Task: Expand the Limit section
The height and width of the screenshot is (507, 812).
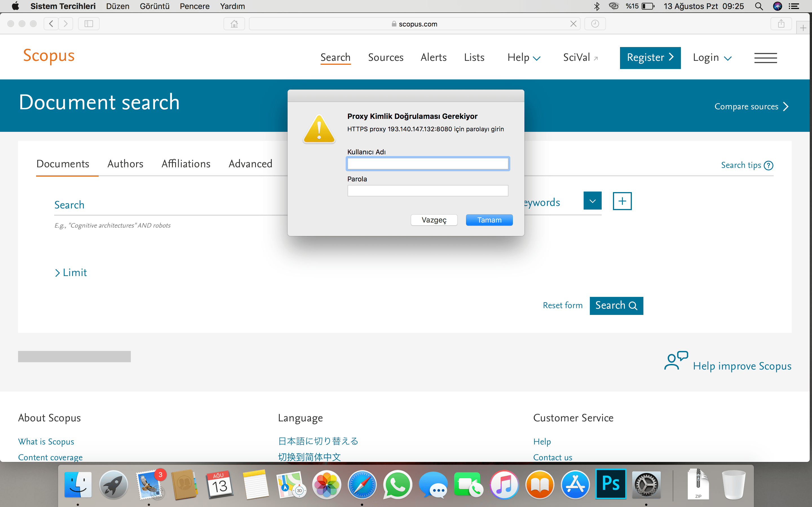Action: [x=70, y=272]
